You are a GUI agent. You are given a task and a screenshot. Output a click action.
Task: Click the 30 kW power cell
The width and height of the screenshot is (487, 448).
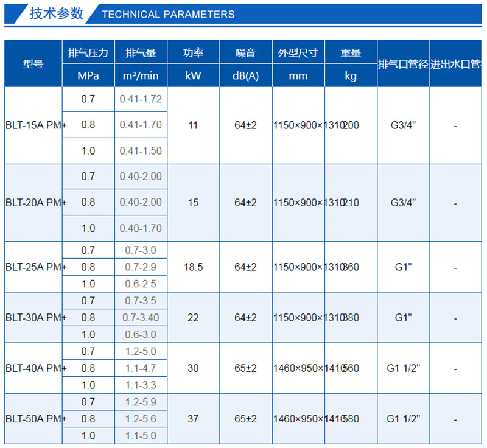(x=193, y=368)
